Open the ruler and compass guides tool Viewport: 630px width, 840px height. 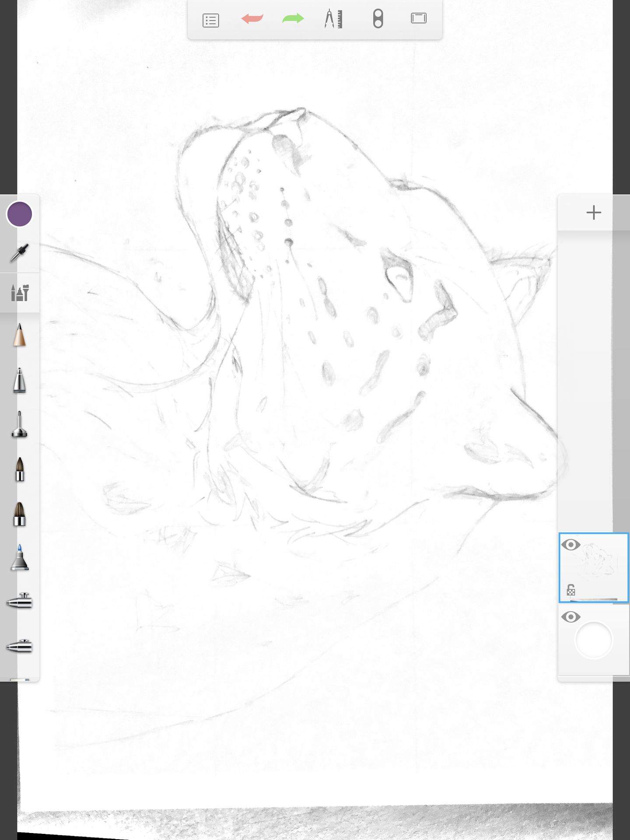pos(333,19)
